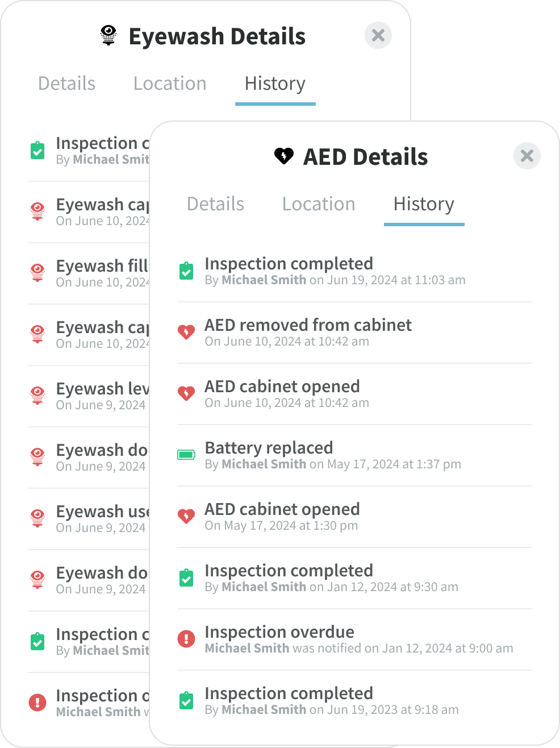
Task: Close the Eyewash Details panel
Action: pyautogui.click(x=378, y=35)
